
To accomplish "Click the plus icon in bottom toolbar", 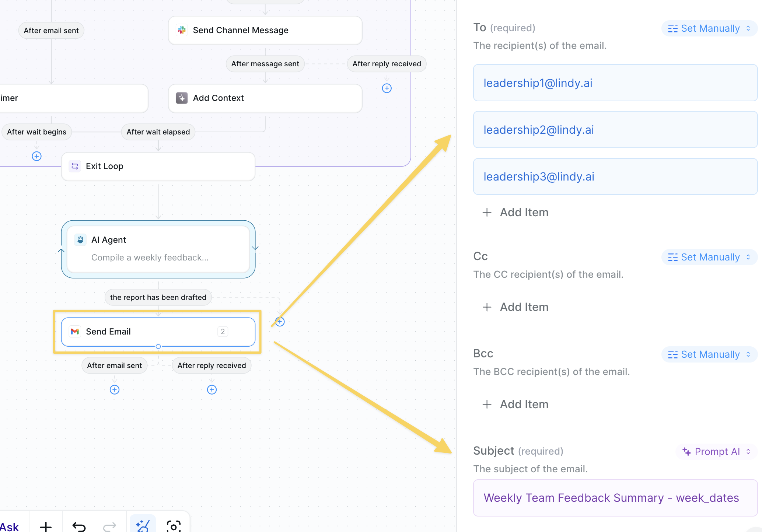I will (x=46, y=526).
